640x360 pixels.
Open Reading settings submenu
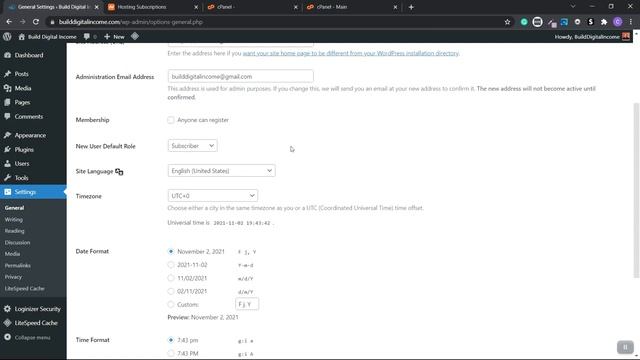pos(14,231)
